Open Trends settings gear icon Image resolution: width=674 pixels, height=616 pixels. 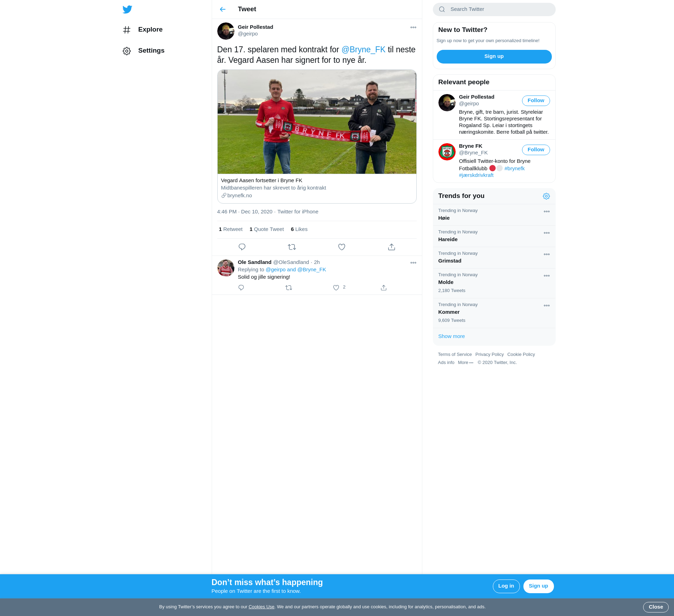[x=546, y=196]
